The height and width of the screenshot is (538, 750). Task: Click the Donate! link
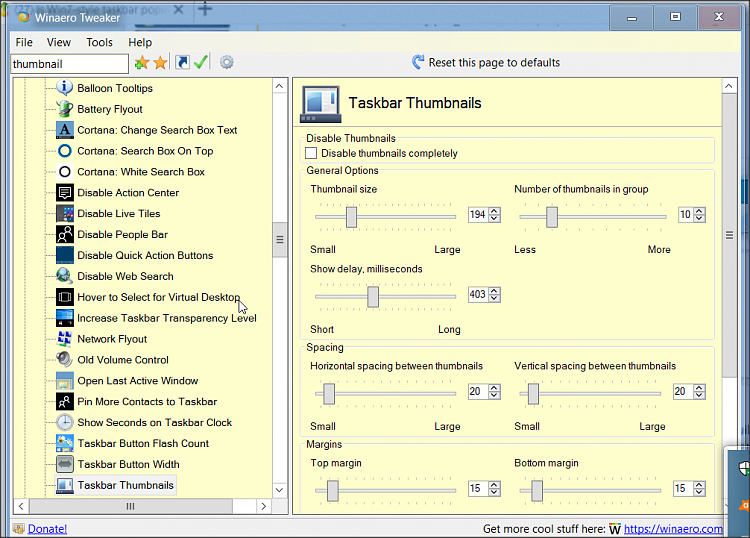47,529
